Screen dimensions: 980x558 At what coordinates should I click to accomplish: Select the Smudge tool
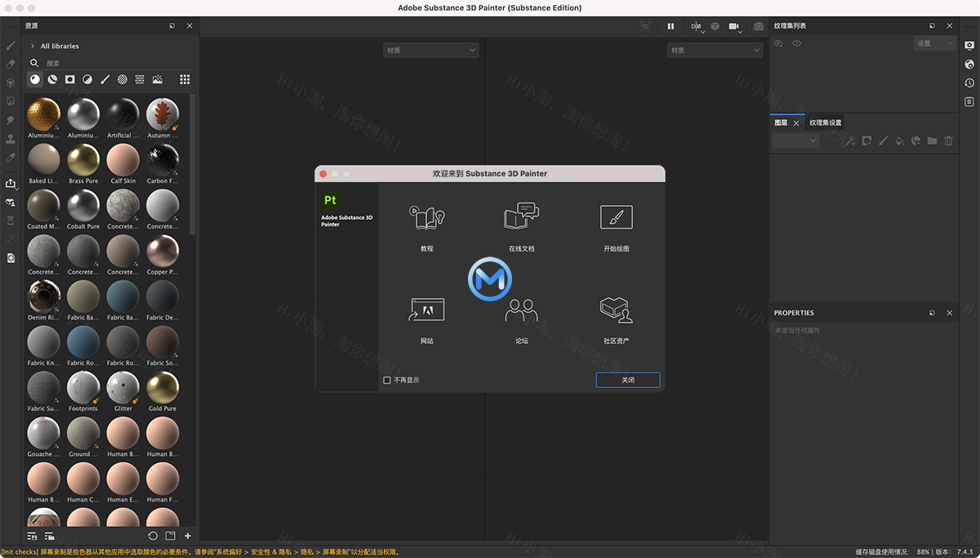(x=11, y=120)
